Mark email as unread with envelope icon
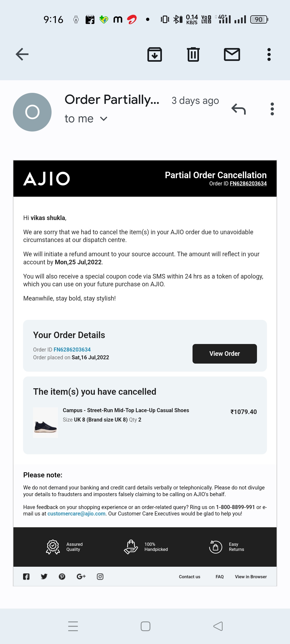This screenshot has width=290, height=644. (232, 54)
